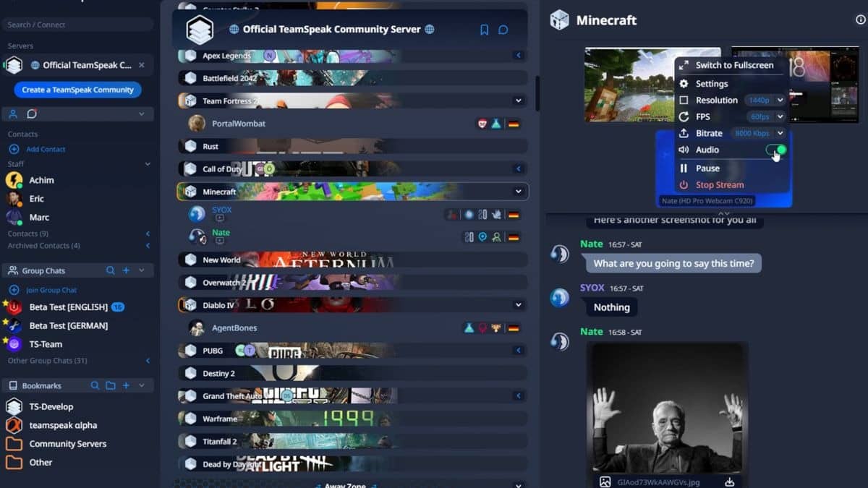Toggle the Audio switch off
Viewport: 868px width, 488px height.
776,150
